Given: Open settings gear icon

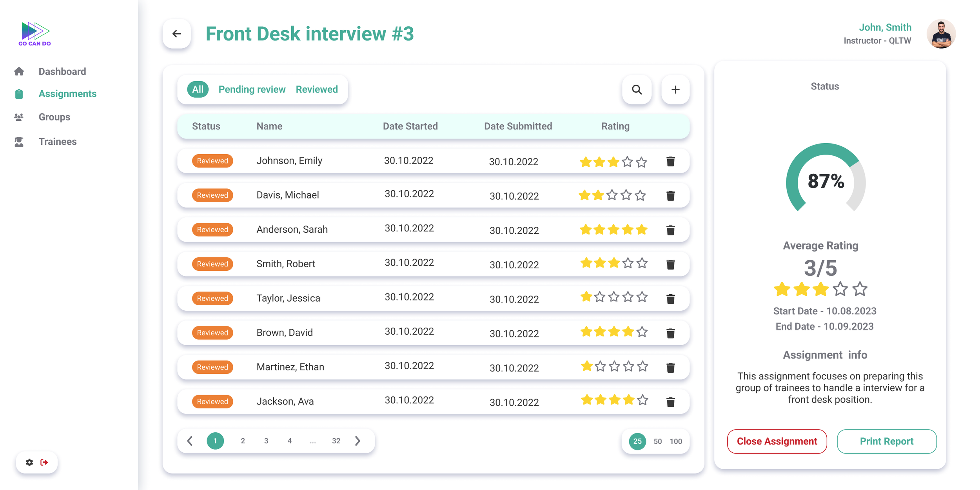Looking at the screenshot, I should pyautogui.click(x=29, y=462).
